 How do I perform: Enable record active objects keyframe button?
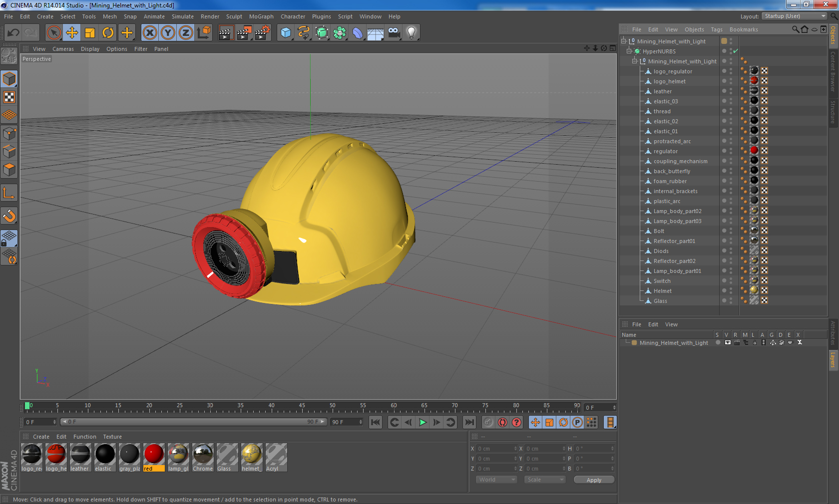[x=488, y=422]
